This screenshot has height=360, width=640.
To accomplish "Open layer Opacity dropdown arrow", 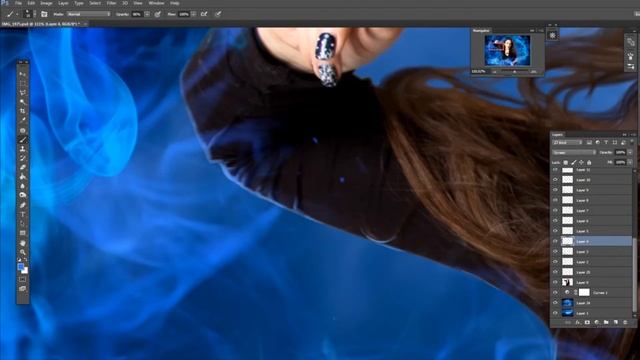I will point(630,152).
